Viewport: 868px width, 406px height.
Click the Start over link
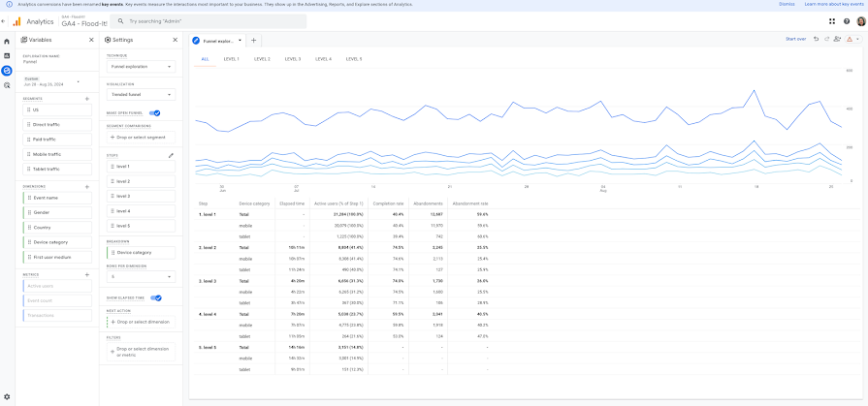pos(795,40)
